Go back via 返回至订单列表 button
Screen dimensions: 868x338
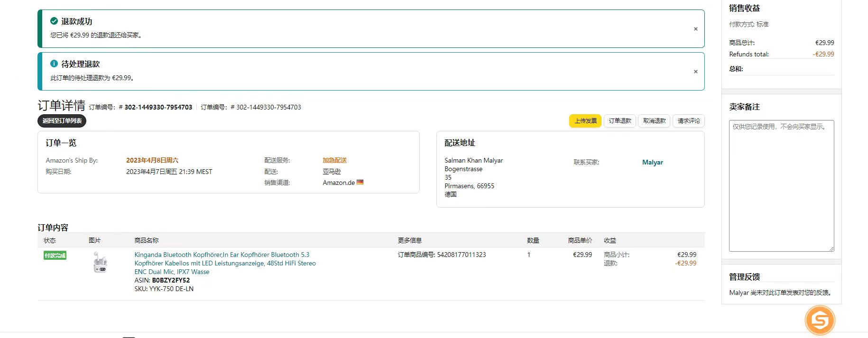coord(62,121)
